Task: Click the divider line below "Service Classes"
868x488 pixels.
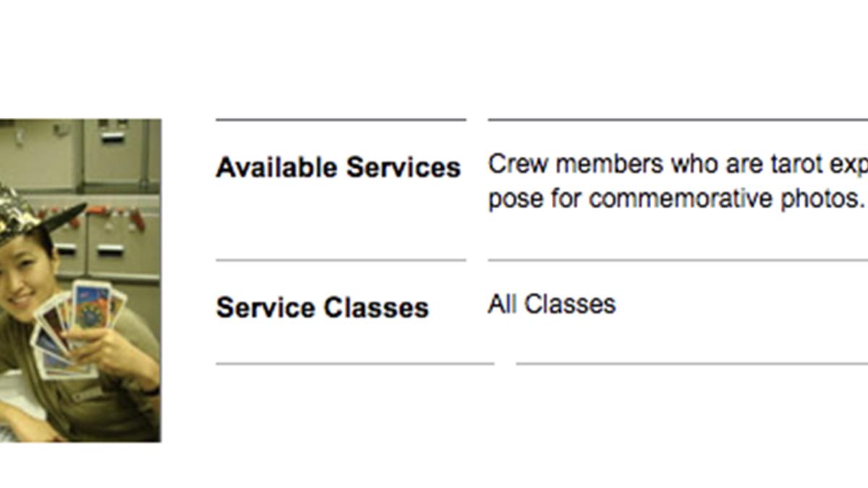Action: [354, 364]
